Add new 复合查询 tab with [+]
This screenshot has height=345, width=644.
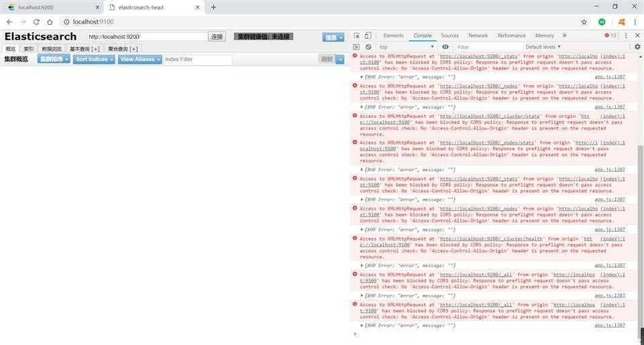[x=133, y=49]
